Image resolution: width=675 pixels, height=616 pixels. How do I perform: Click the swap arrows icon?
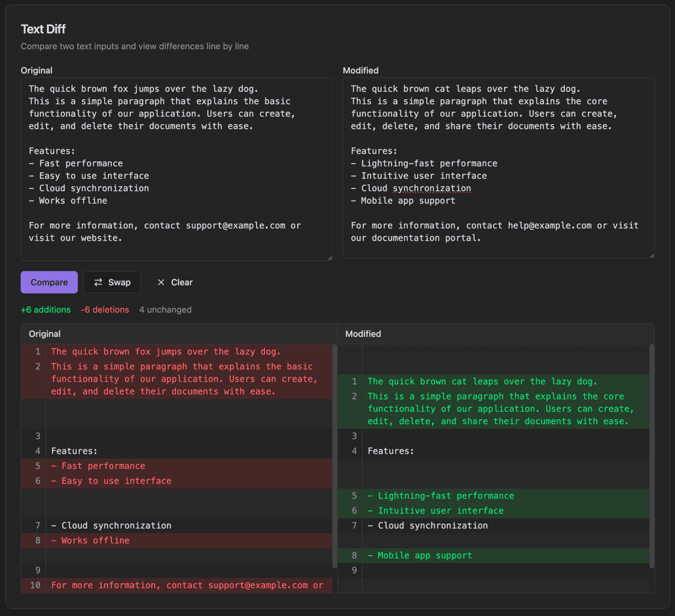tap(98, 282)
